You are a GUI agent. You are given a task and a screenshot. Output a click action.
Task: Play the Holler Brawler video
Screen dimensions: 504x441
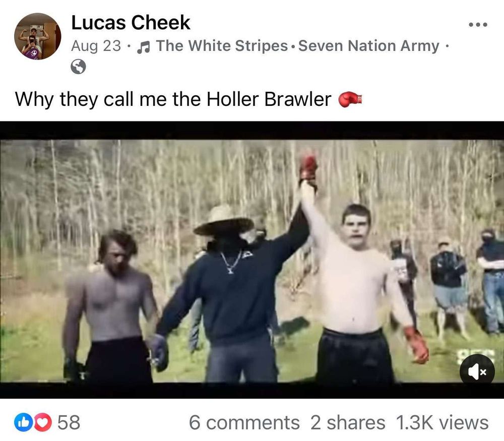tap(252, 260)
